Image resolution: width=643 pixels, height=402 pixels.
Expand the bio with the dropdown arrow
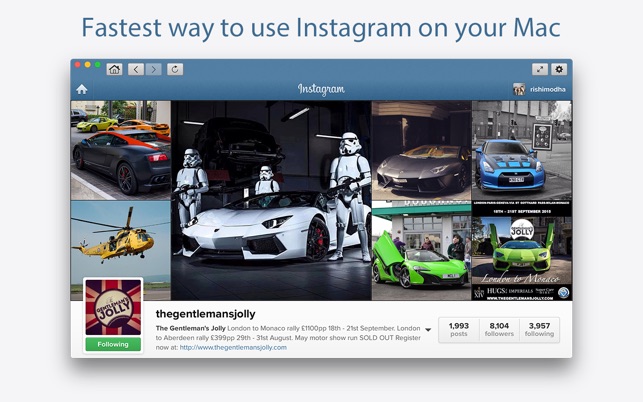point(428,329)
